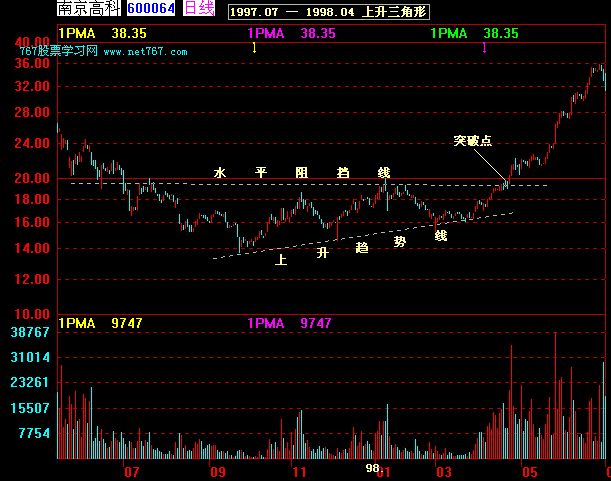Select the stock code 600064
Viewport: 611px width, 481px height.
click(151, 8)
